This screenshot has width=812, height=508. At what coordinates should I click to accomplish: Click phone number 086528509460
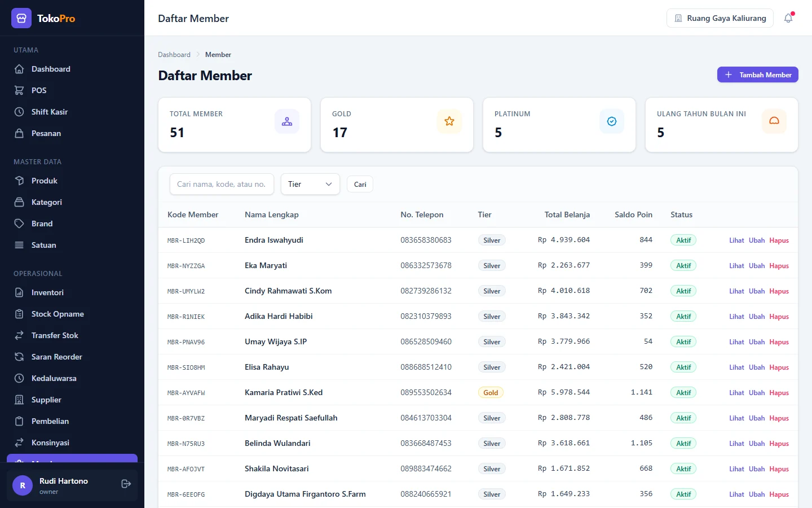tap(426, 341)
